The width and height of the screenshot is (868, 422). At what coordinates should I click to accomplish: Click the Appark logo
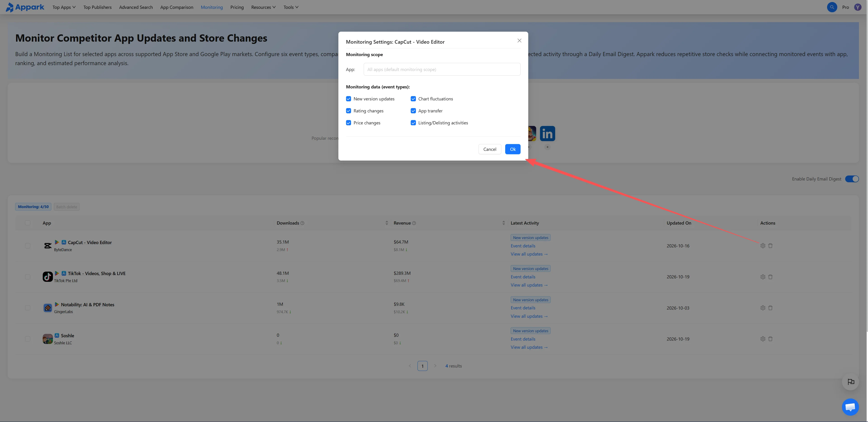[x=25, y=7]
